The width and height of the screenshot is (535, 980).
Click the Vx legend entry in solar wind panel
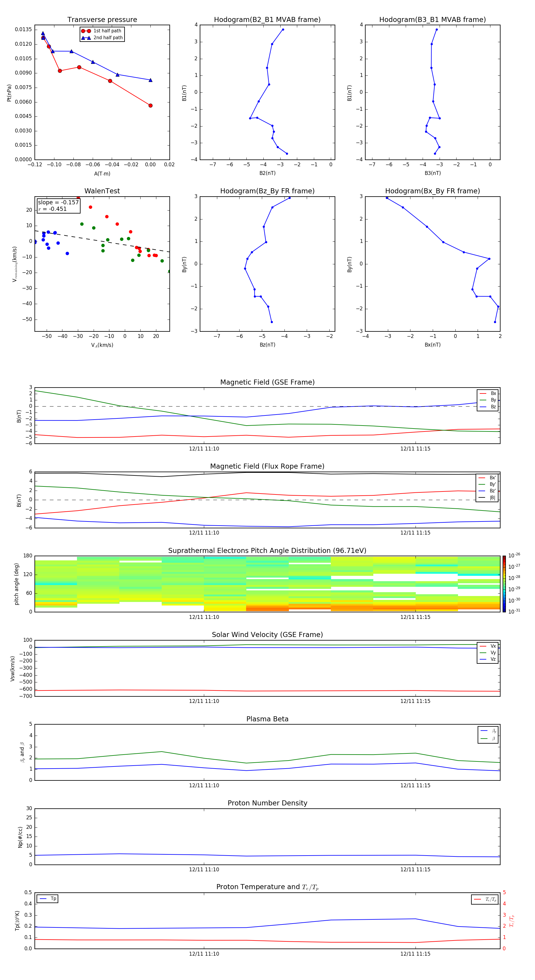(x=488, y=646)
